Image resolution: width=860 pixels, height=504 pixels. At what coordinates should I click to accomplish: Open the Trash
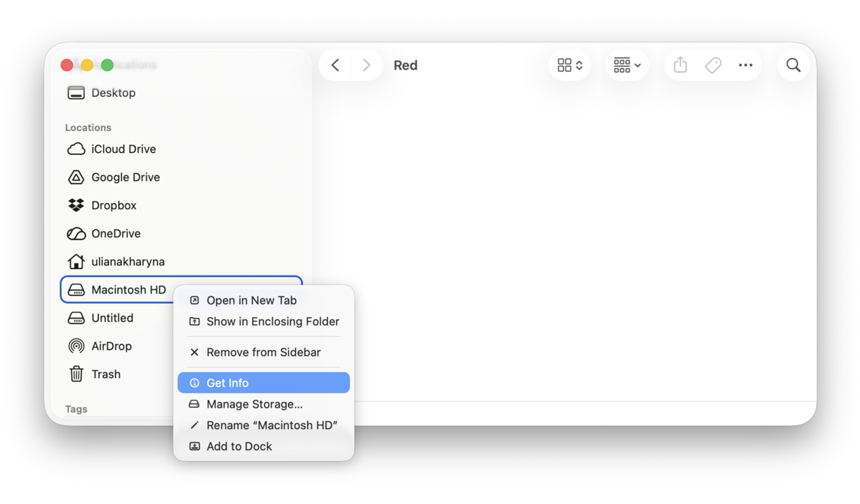click(x=106, y=374)
